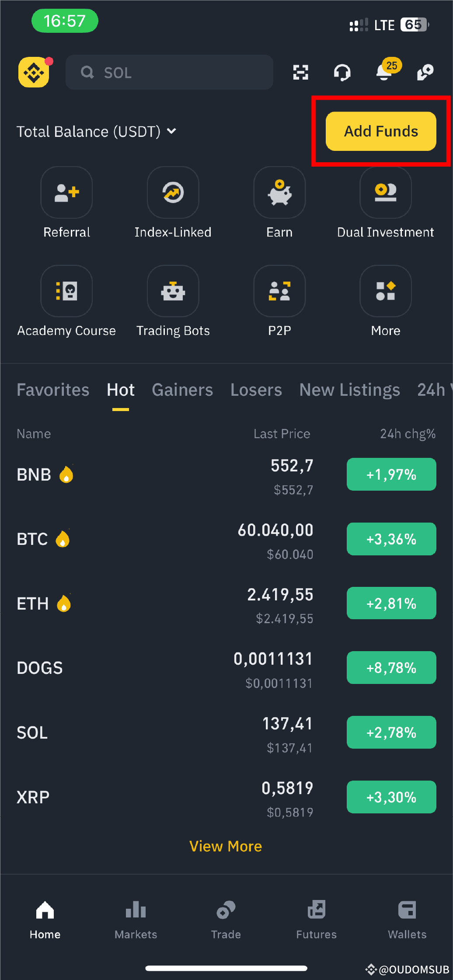Switch to the Gainers tab
Image resolution: width=453 pixels, height=980 pixels.
182,390
